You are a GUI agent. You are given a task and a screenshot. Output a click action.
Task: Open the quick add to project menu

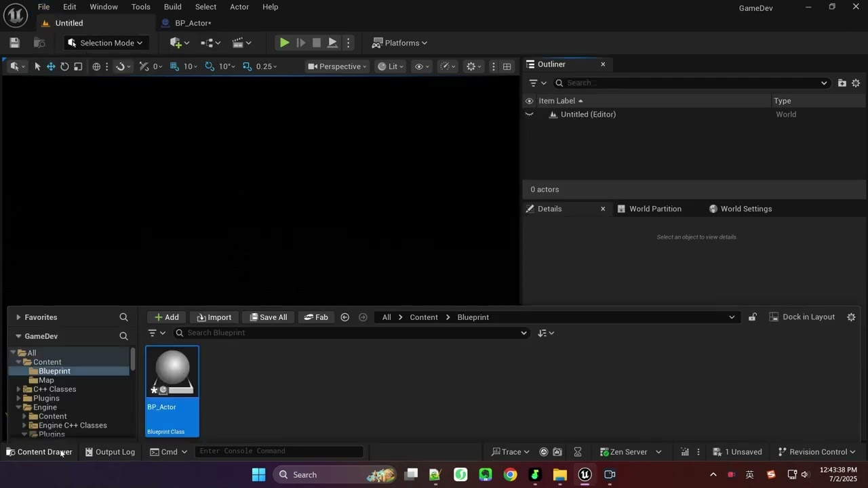179,43
